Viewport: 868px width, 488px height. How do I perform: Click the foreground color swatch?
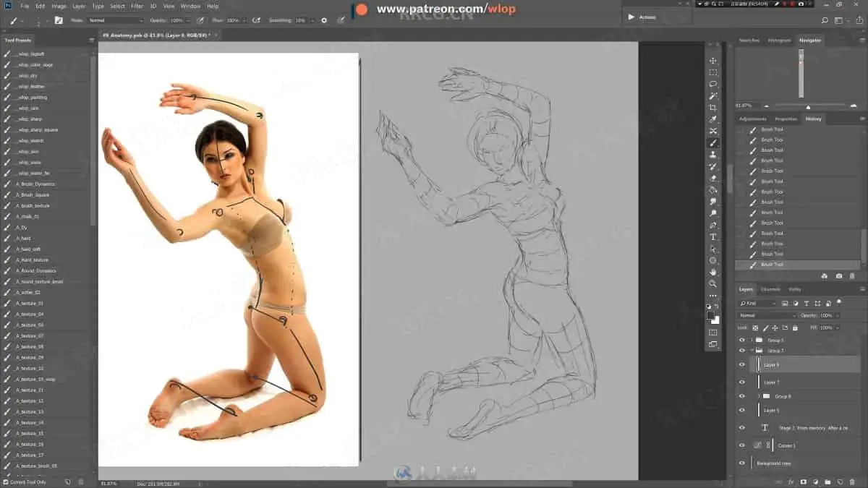pyautogui.click(x=712, y=315)
